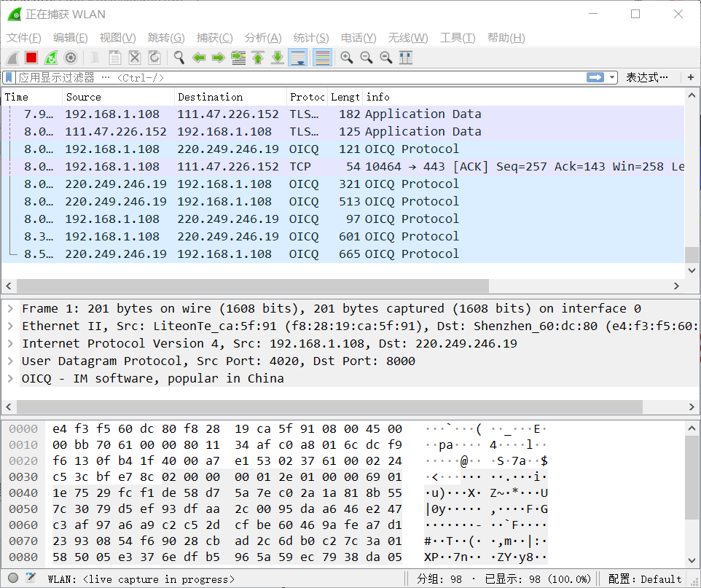Viewport: 701px width, 588px height.
Task: Click the hex pane scroll down arrow
Action: (692, 560)
